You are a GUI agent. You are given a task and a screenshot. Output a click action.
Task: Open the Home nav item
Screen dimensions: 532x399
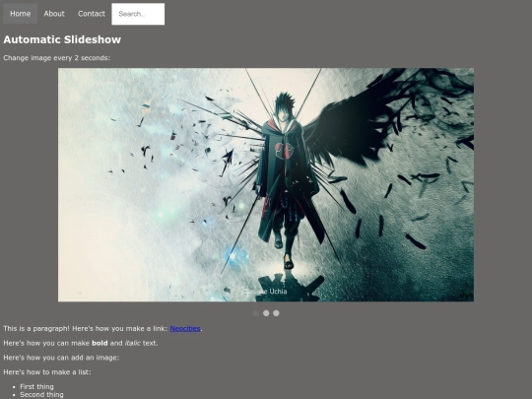pos(20,14)
